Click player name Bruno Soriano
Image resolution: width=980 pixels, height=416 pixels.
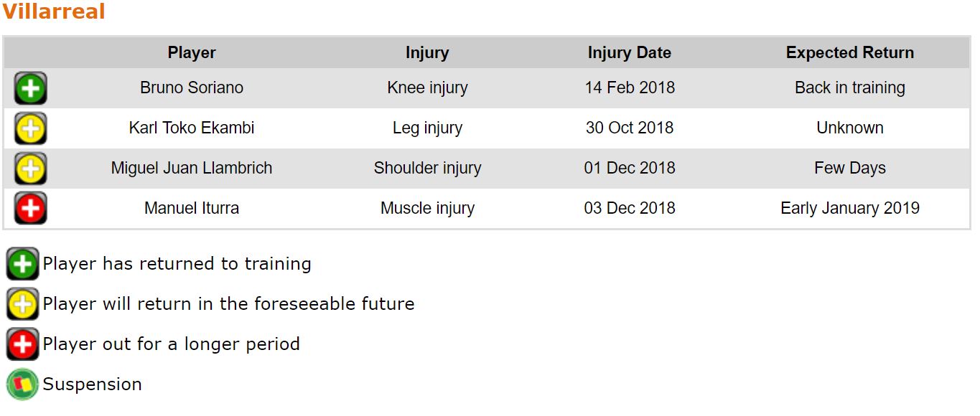[192, 88]
